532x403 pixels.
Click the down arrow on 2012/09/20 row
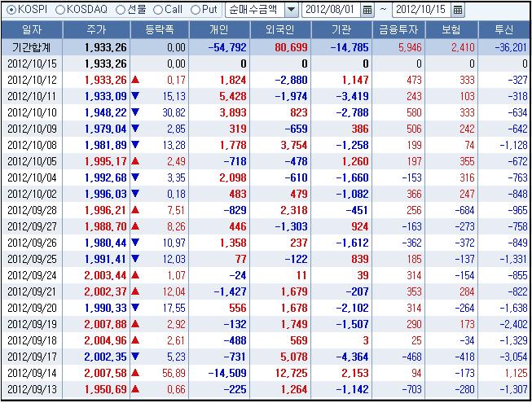(135, 308)
